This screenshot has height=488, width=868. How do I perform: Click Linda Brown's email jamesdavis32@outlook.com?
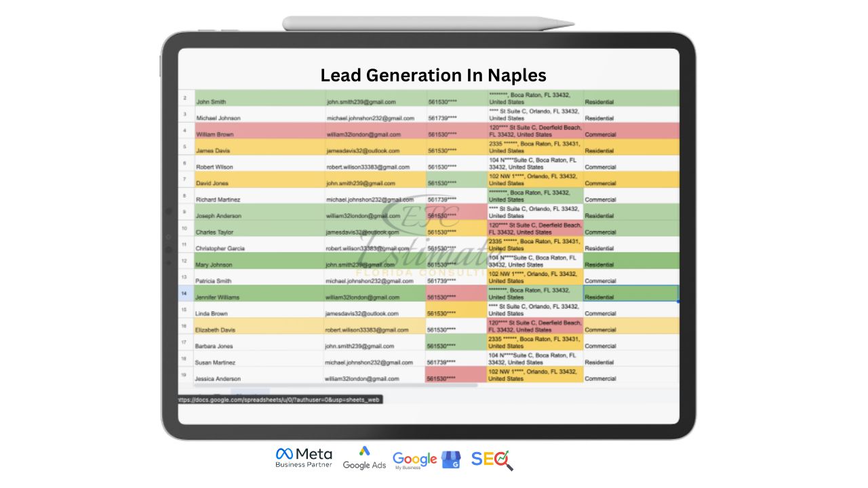point(375,310)
